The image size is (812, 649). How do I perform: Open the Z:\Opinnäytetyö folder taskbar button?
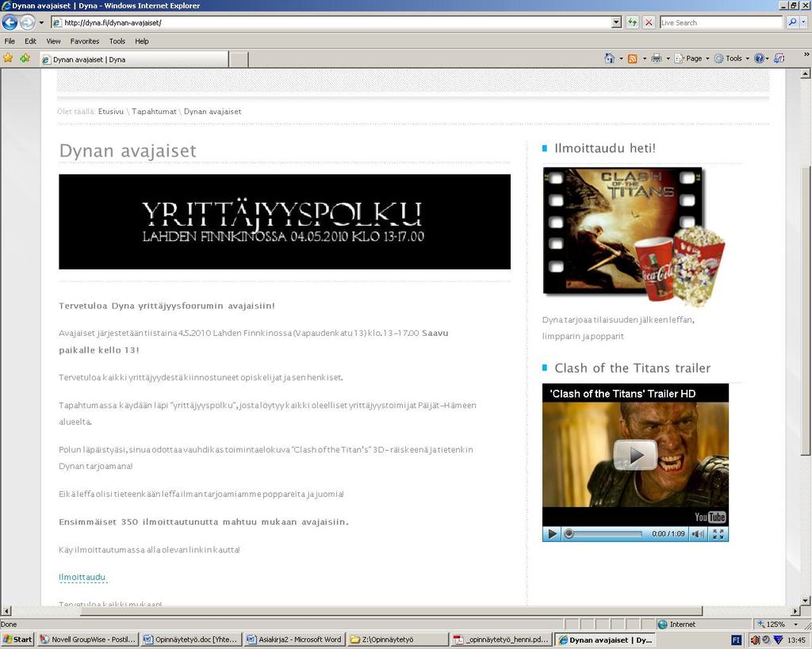pyautogui.click(x=397, y=639)
